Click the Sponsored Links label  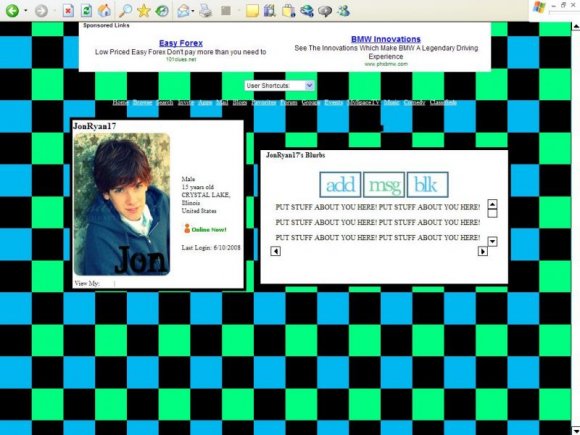[x=106, y=26]
